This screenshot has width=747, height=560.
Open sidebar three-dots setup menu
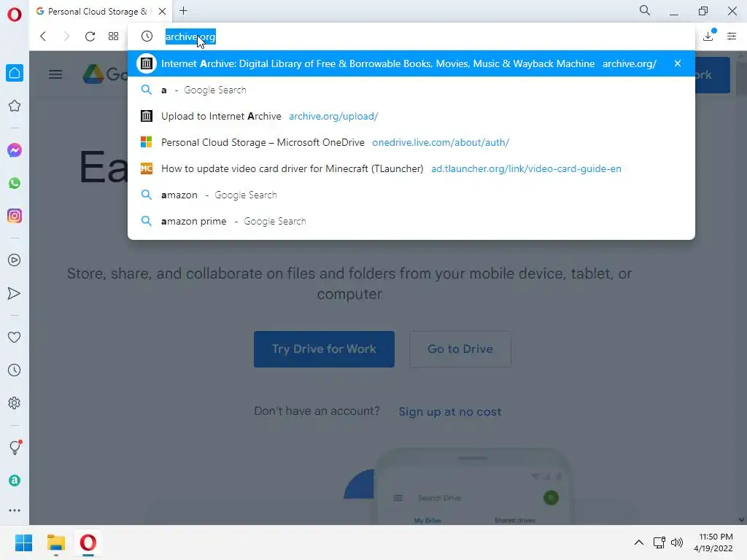pyautogui.click(x=15, y=510)
